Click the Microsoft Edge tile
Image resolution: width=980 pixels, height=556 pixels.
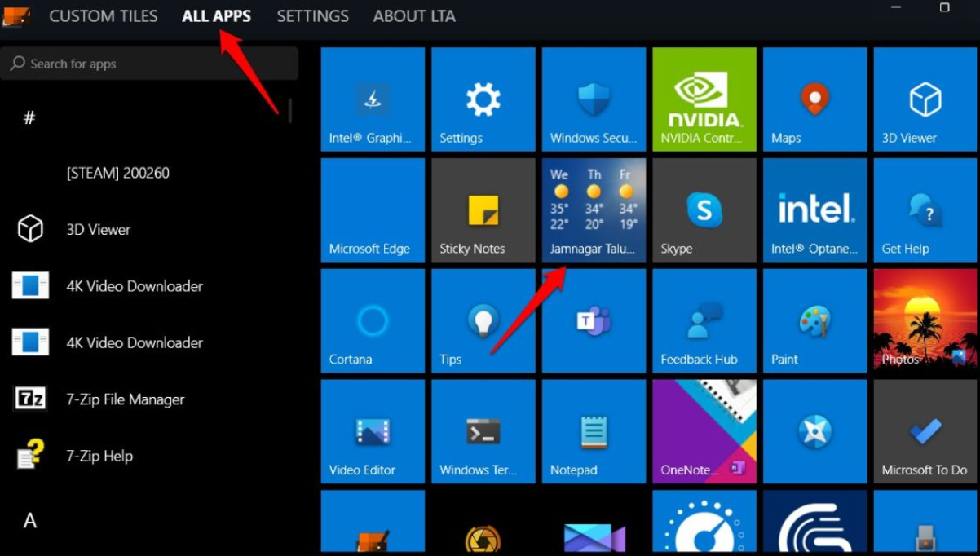point(373,210)
